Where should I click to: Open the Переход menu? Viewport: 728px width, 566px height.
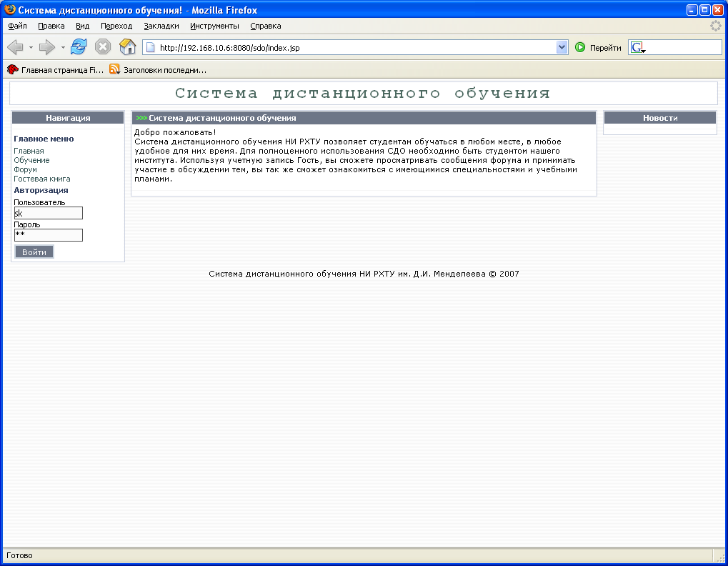[116, 26]
